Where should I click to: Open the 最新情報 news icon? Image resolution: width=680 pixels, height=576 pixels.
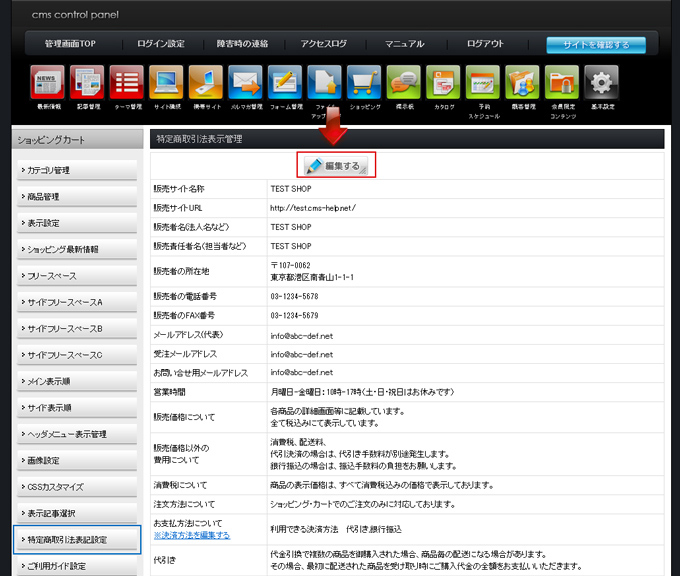pos(48,82)
